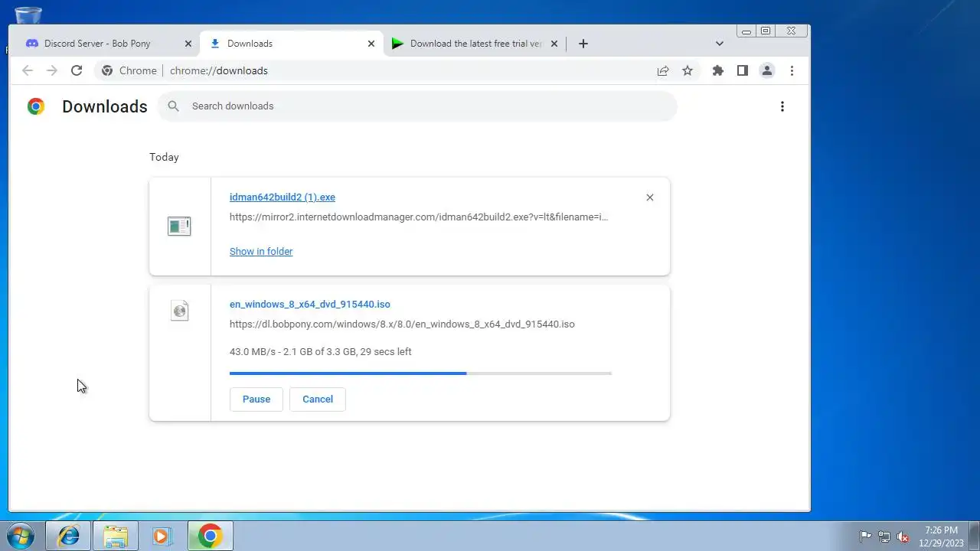This screenshot has width=980, height=551.
Task: Click the network icon in system tray
Action: coord(884,536)
